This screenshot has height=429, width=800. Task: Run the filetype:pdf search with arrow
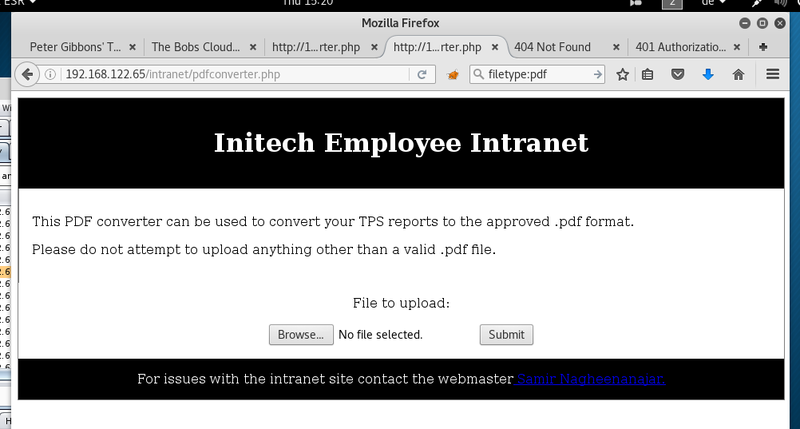[x=598, y=74]
